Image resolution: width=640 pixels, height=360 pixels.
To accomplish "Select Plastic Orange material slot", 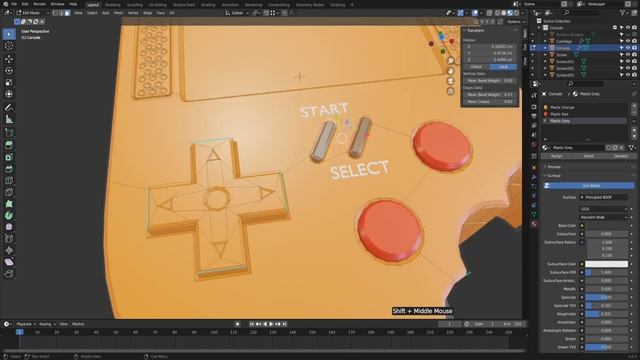I will (584, 107).
